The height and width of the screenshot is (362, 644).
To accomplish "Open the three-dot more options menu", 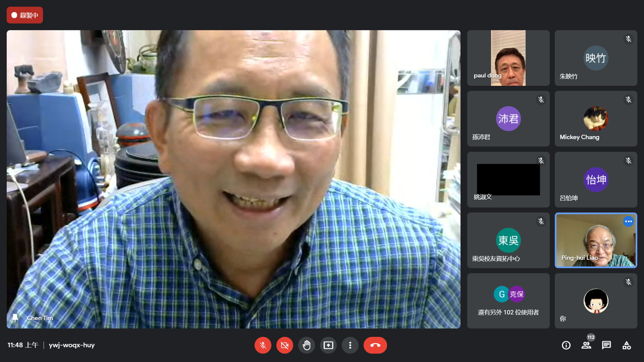I will [350, 345].
